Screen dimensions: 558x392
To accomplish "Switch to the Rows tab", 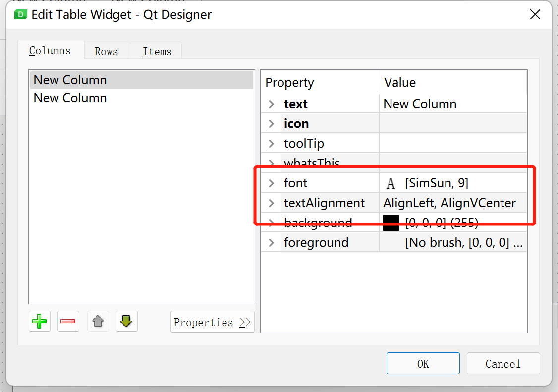I will pos(106,51).
